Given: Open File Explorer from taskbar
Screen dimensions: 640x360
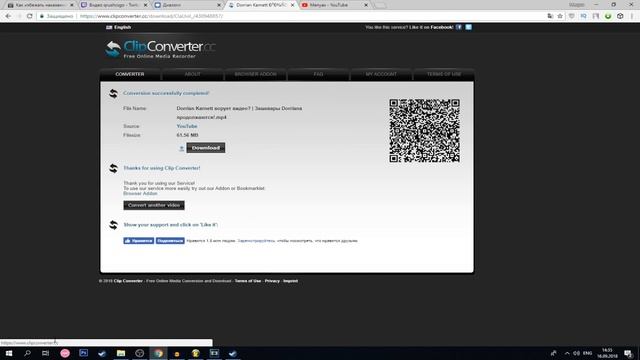Looking at the screenshot, I should click(x=121, y=353).
